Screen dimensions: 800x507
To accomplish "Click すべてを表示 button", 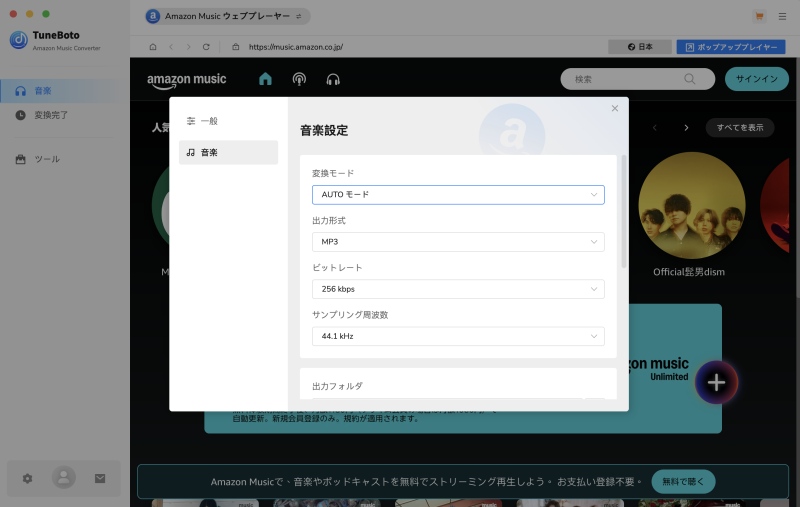I will tap(740, 128).
